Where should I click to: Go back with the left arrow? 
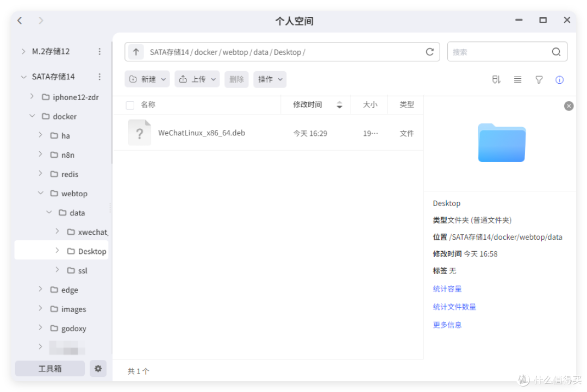point(20,21)
